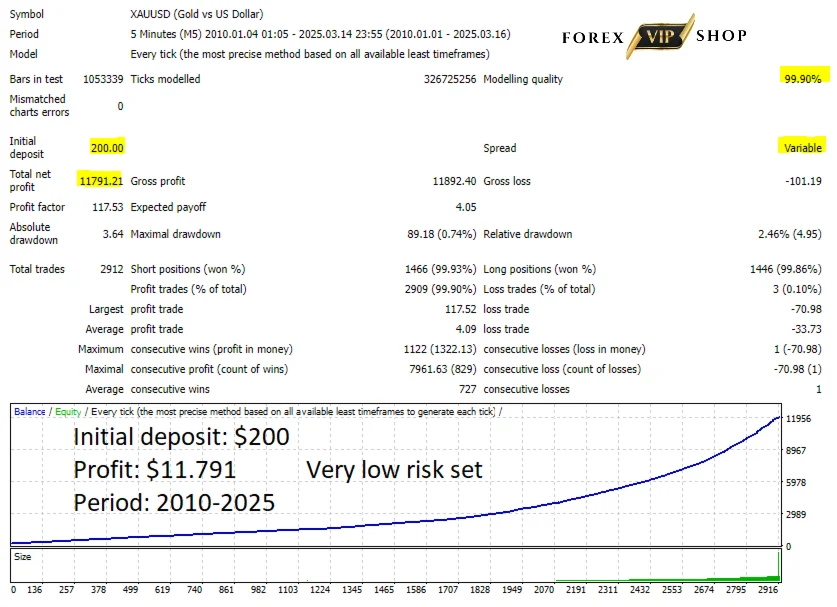
Task: Click the Total trades value 2912
Action: click(x=112, y=269)
